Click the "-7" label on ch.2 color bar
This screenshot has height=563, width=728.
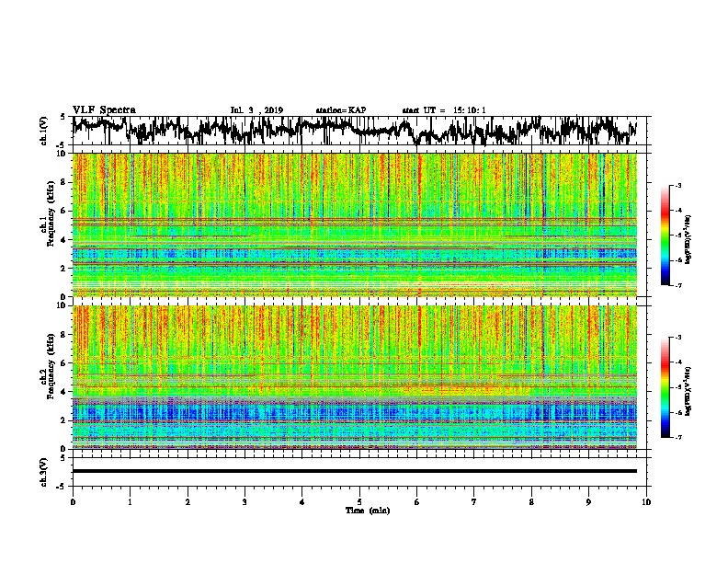tap(678, 438)
